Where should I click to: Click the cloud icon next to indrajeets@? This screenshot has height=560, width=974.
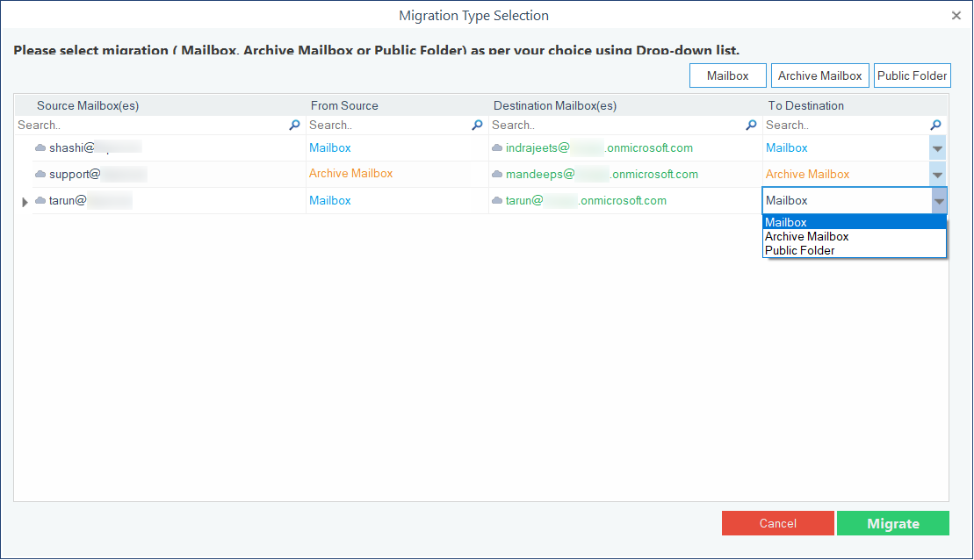point(497,147)
